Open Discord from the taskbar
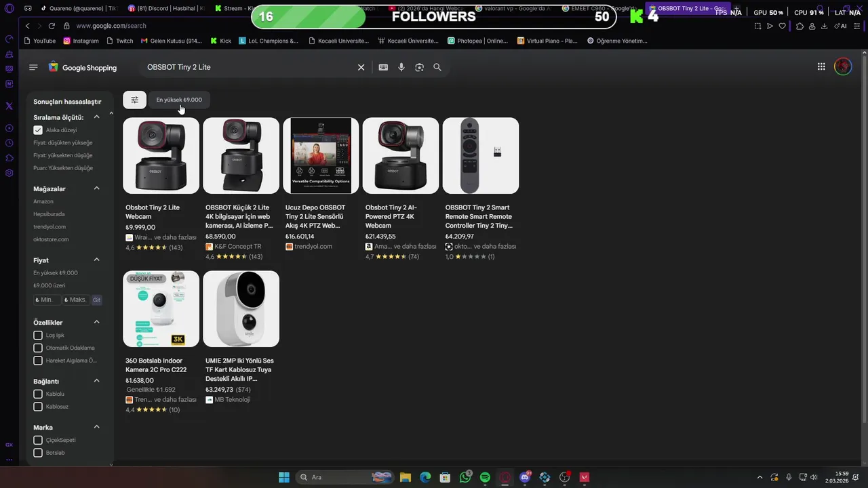Viewport: 868px width, 488px height. [x=524, y=477]
